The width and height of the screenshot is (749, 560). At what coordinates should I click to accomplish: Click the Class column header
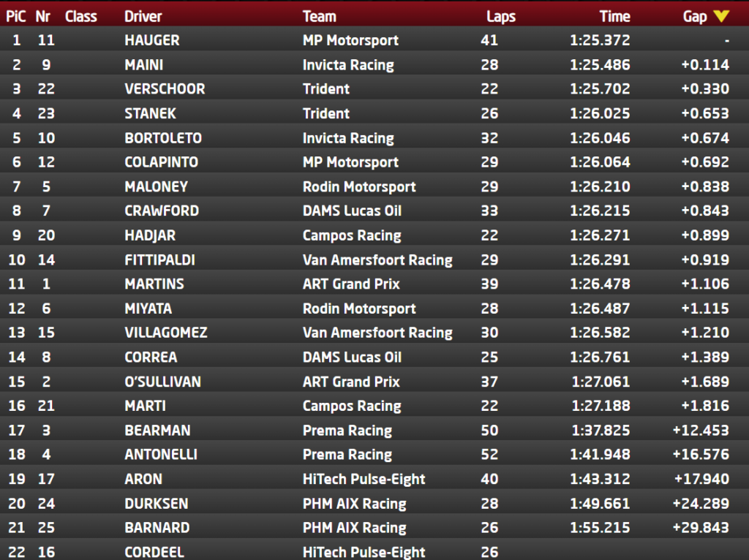(x=80, y=16)
